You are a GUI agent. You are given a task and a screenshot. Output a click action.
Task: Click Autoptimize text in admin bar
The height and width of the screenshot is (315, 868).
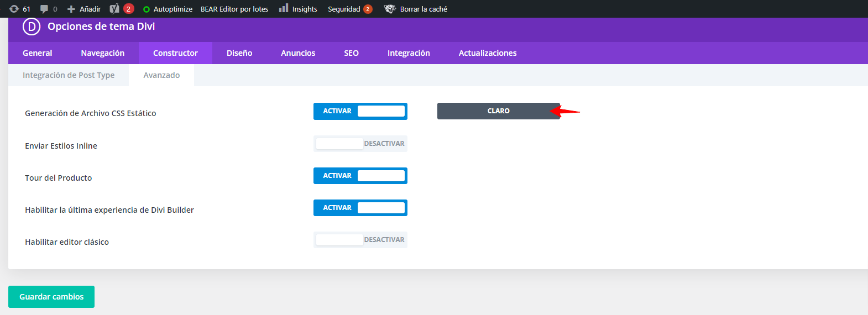coord(173,9)
